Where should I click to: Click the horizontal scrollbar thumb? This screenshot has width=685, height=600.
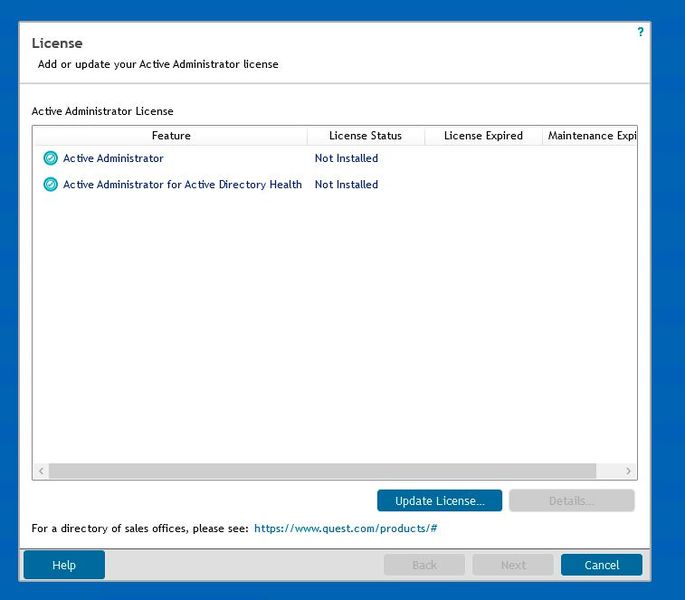click(322, 471)
